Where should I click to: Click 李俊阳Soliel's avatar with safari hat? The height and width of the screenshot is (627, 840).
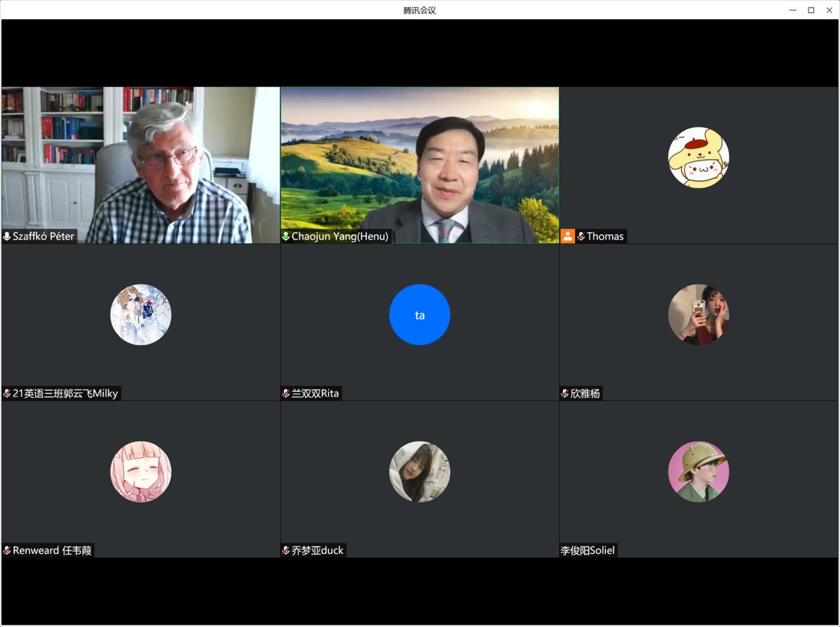pos(698,472)
